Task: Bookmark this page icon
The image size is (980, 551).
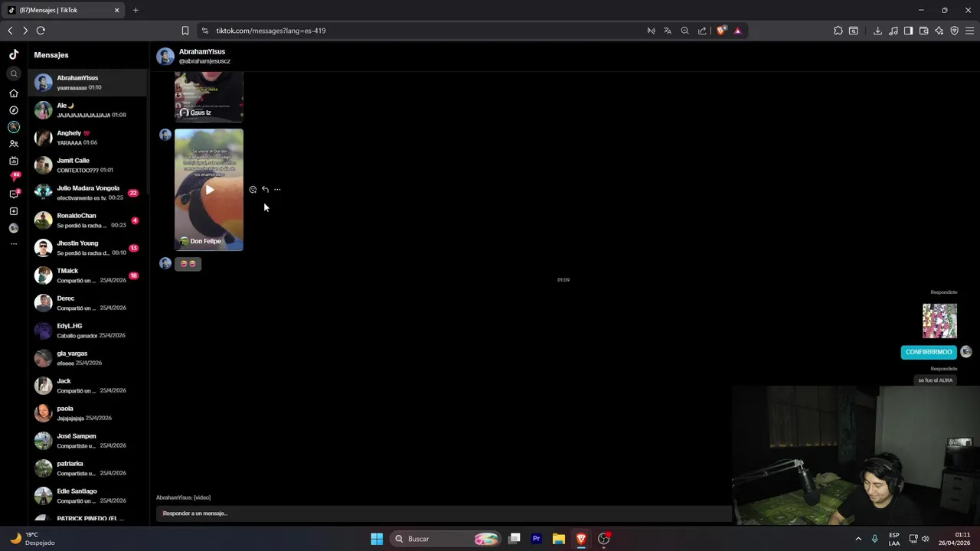Action: (185, 31)
